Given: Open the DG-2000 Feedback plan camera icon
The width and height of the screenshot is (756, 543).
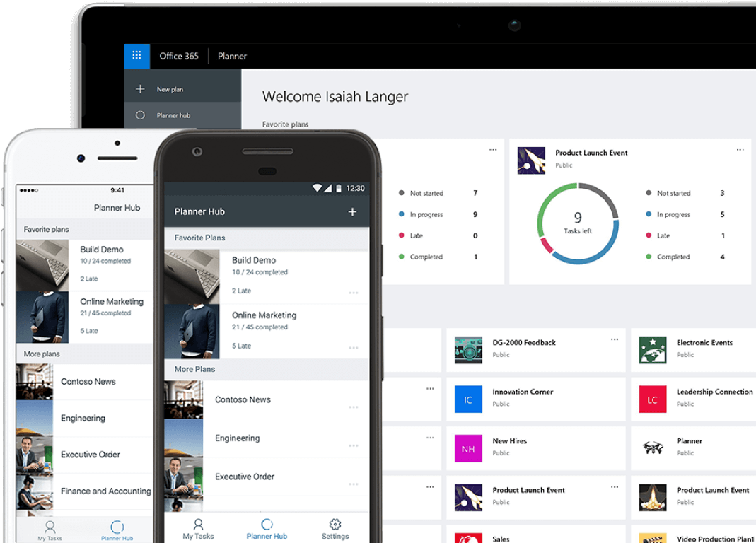Looking at the screenshot, I should [x=468, y=350].
